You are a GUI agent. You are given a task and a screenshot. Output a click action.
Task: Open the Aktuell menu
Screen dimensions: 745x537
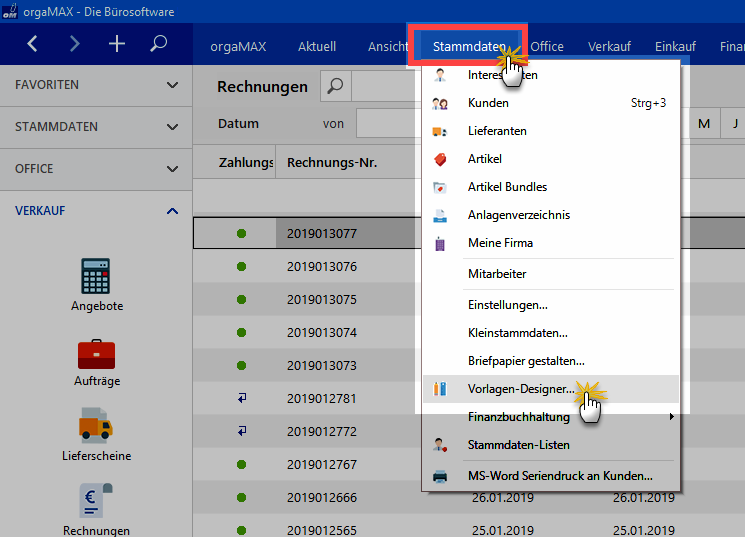pos(317,47)
